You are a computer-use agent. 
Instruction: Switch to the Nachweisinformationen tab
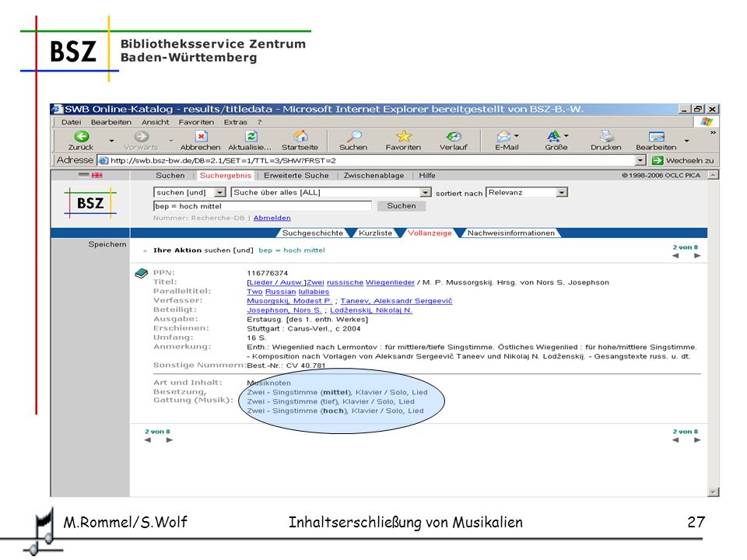(x=510, y=233)
